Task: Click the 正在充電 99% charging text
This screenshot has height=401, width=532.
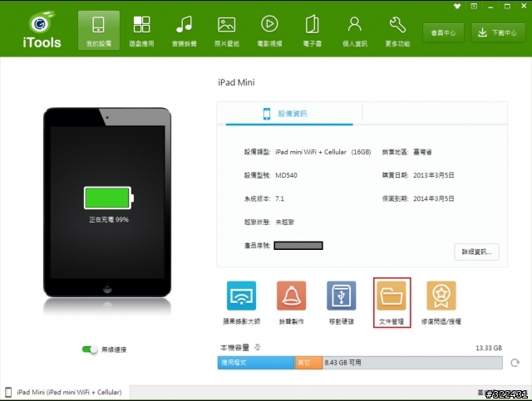Action: pos(109,220)
